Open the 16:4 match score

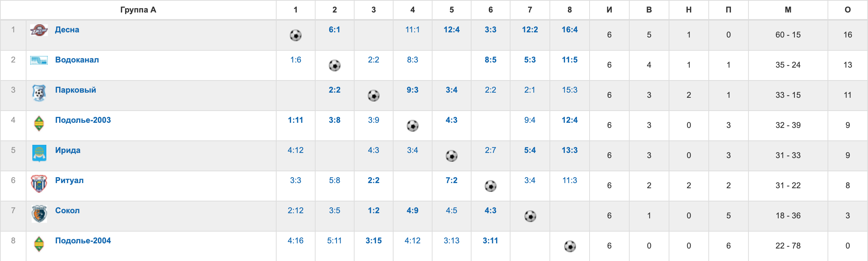[x=570, y=30]
